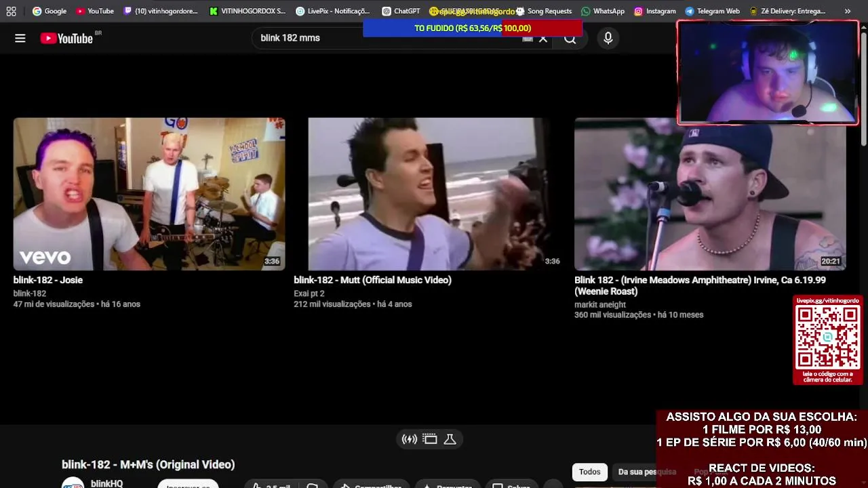Open the WhatsApp bookmark
This screenshot has height=488, width=868.
click(x=602, y=11)
